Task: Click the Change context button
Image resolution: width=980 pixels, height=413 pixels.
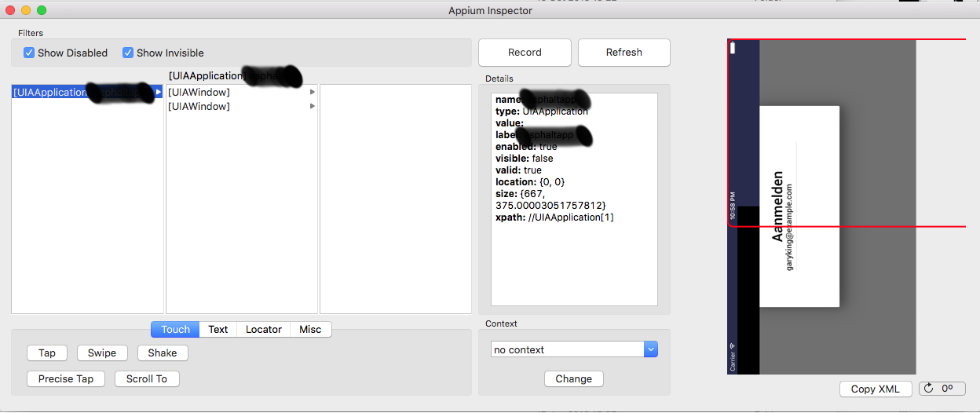Action: point(573,378)
